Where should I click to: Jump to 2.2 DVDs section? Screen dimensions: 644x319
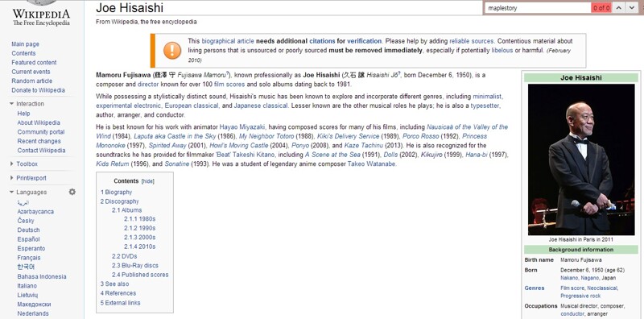(125, 256)
